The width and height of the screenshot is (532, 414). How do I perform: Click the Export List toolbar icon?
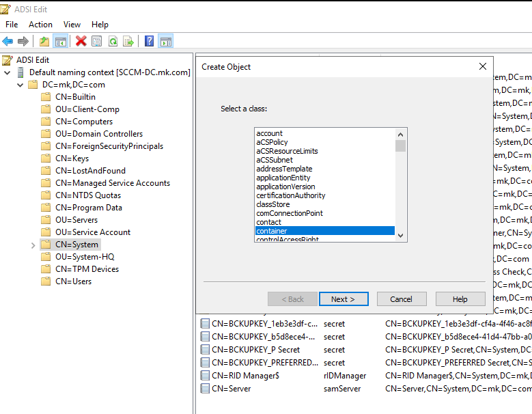(x=128, y=41)
